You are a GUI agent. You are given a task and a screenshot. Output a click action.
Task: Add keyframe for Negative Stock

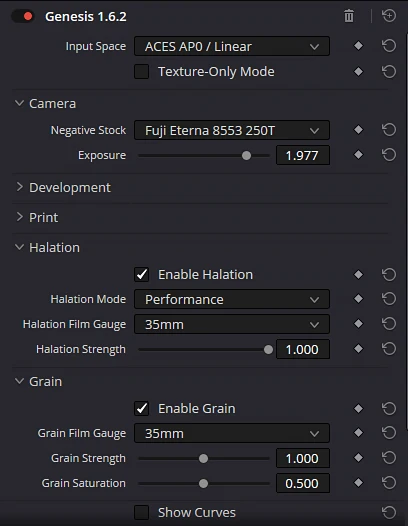(x=358, y=129)
